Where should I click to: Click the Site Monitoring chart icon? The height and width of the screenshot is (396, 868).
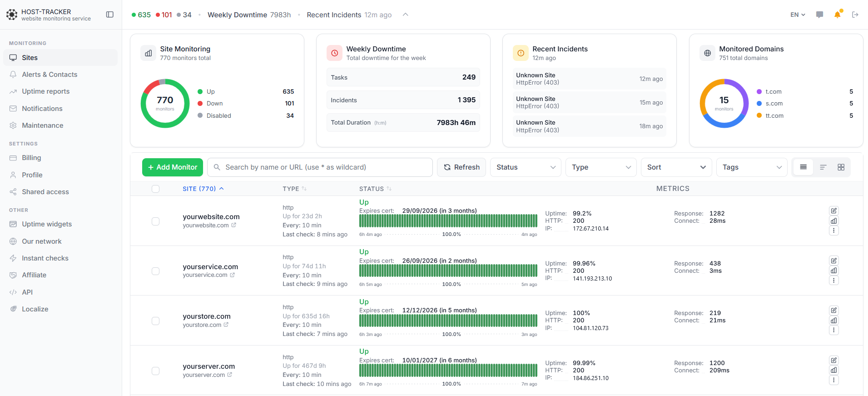pyautogui.click(x=149, y=53)
